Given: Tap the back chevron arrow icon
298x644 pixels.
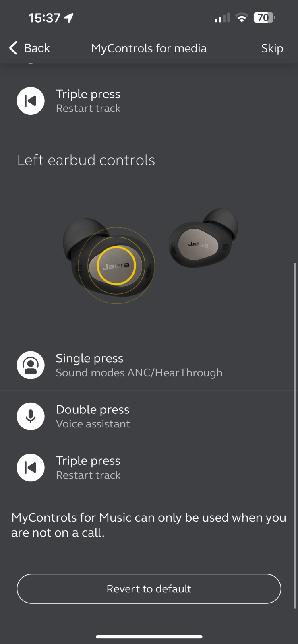Looking at the screenshot, I should coord(13,48).
